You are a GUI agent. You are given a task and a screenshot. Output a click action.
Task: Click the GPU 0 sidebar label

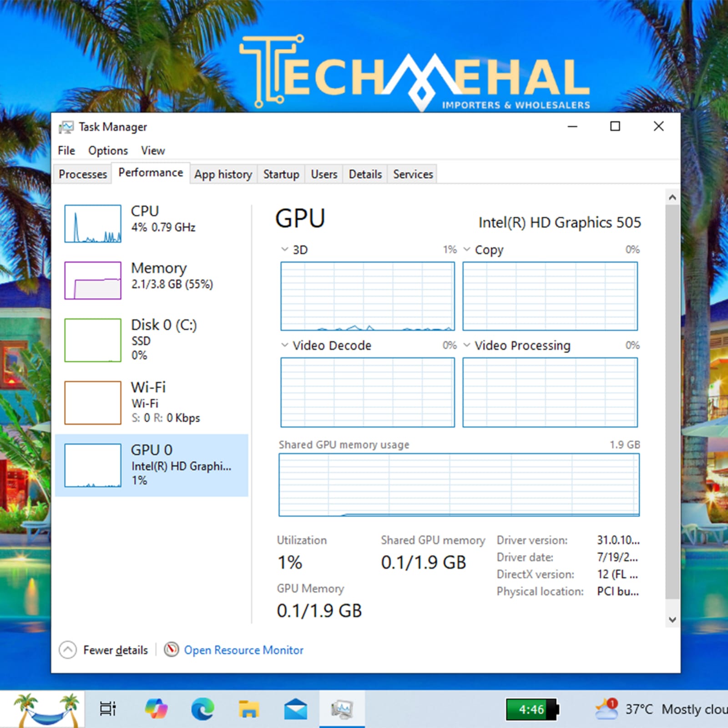click(152, 450)
